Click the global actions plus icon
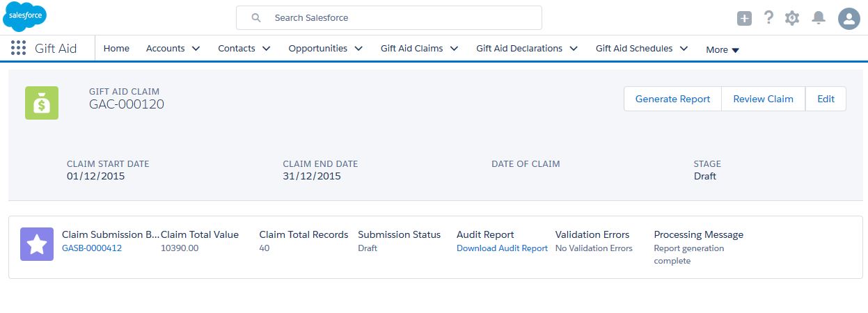The image size is (868, 313). coord(744,19)
